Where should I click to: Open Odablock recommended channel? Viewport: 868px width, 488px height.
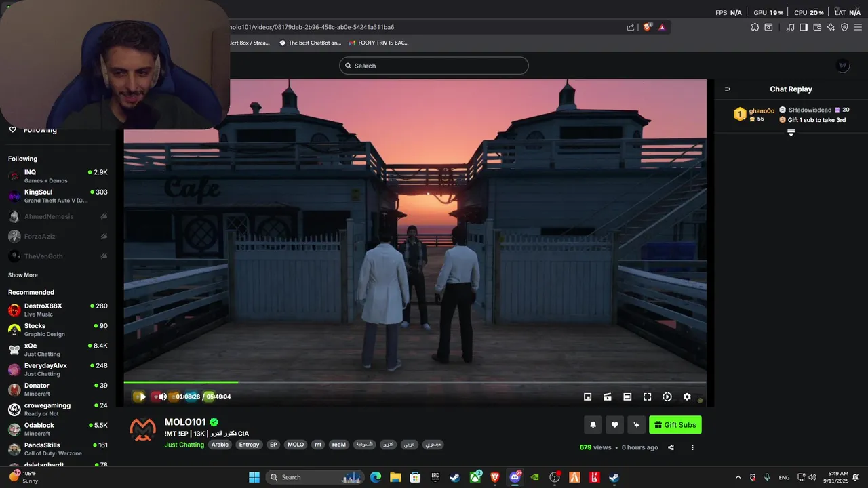[58, 429]
